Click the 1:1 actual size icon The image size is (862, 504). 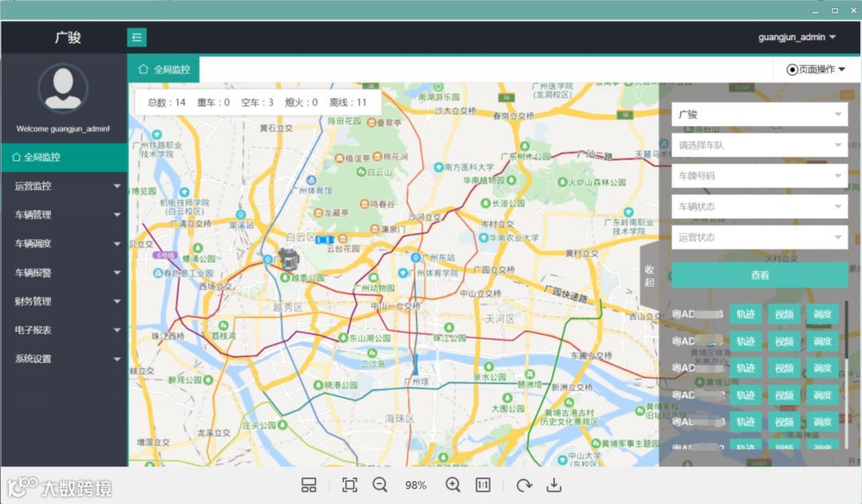point(483,485)
